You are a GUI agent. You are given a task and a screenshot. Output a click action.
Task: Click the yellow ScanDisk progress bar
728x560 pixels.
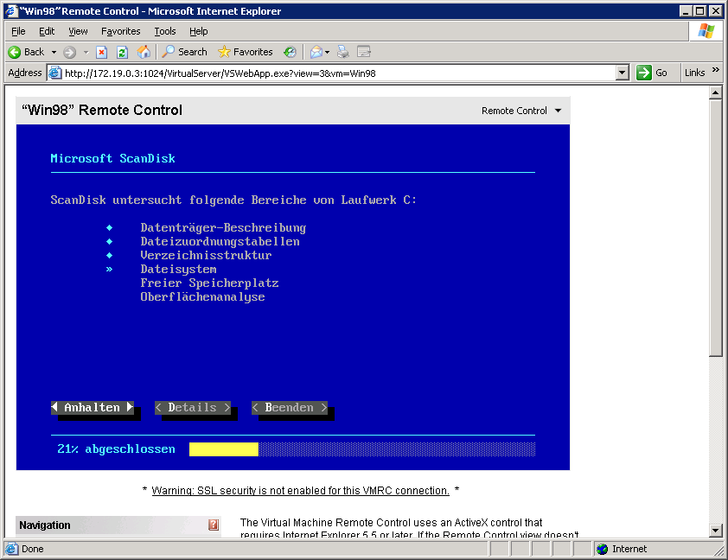(x=224, y=449)
